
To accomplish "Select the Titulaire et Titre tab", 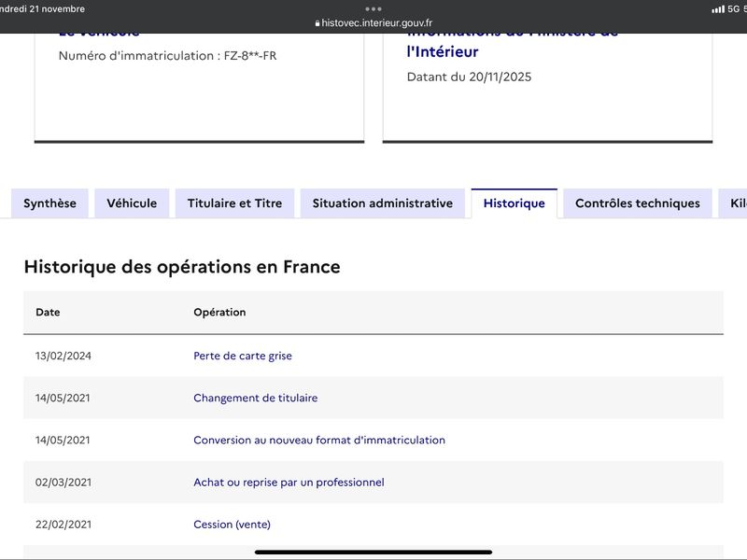I will pyautogui.click(x=234, y=203).
